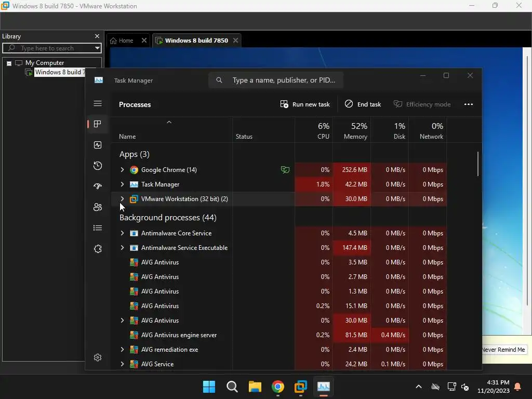This screenshot has height=399, width=532.
Task: Expand AVG Antivirus 30.0 MB row
Action: 122,320
